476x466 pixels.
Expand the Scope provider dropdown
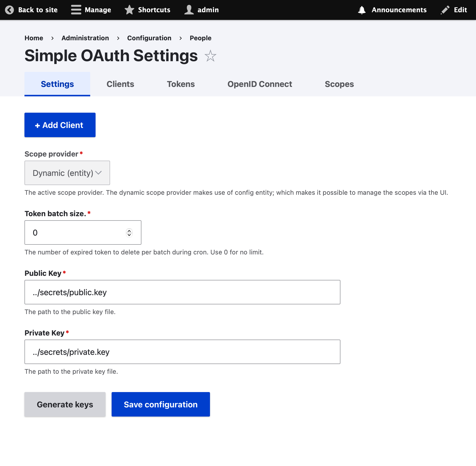pyautogui.click(x=67, y=173)
